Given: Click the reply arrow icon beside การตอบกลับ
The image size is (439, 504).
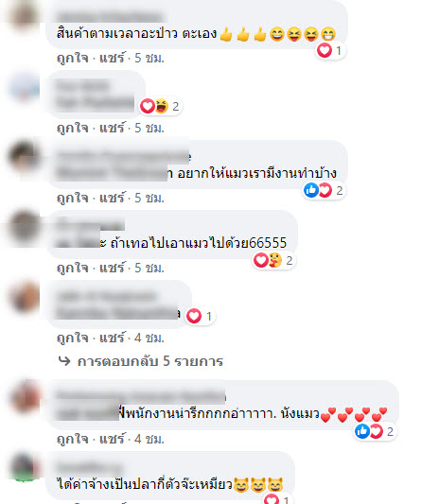Looking at the screenshot, I should pos(64,361).
